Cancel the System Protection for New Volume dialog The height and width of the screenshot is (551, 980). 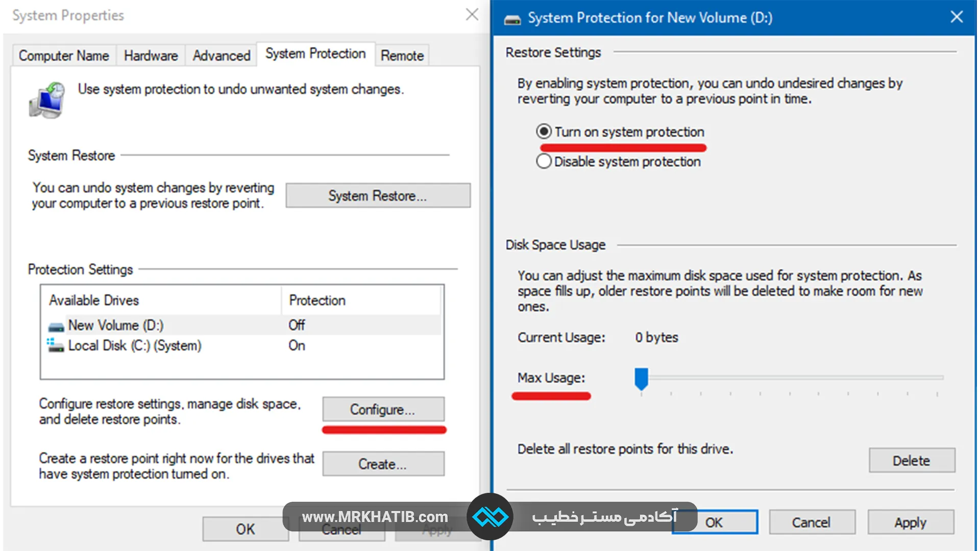click(x=811, y=522)
